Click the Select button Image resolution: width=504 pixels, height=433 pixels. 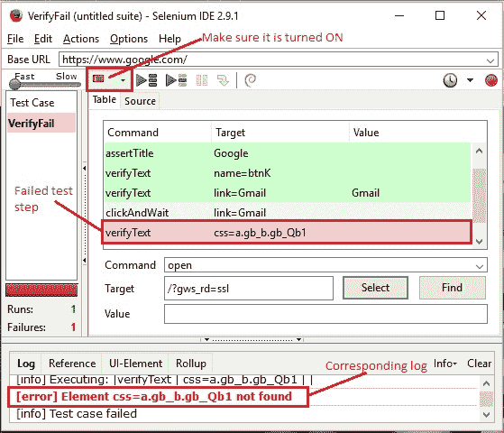(x=375, y=288)
